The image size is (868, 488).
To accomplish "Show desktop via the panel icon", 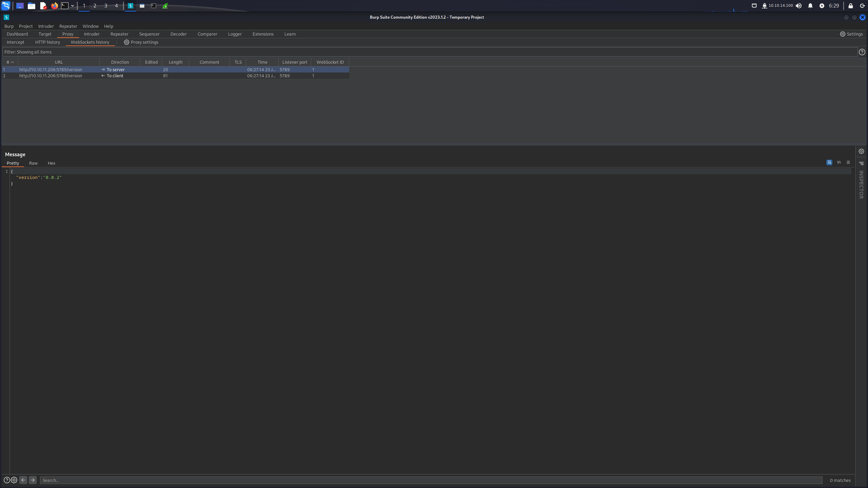I will (20, 6).
